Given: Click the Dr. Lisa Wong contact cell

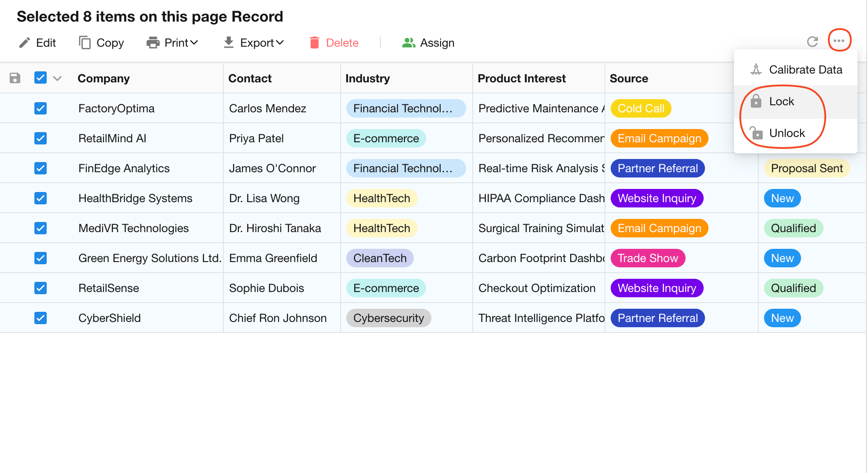Looking at the screenshot, I should coord(264,198).
